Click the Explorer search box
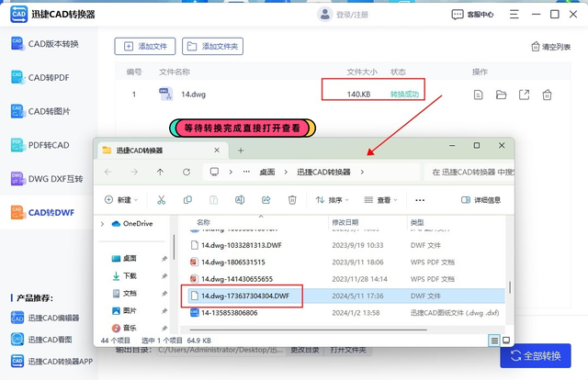 (x=469, y=172)
